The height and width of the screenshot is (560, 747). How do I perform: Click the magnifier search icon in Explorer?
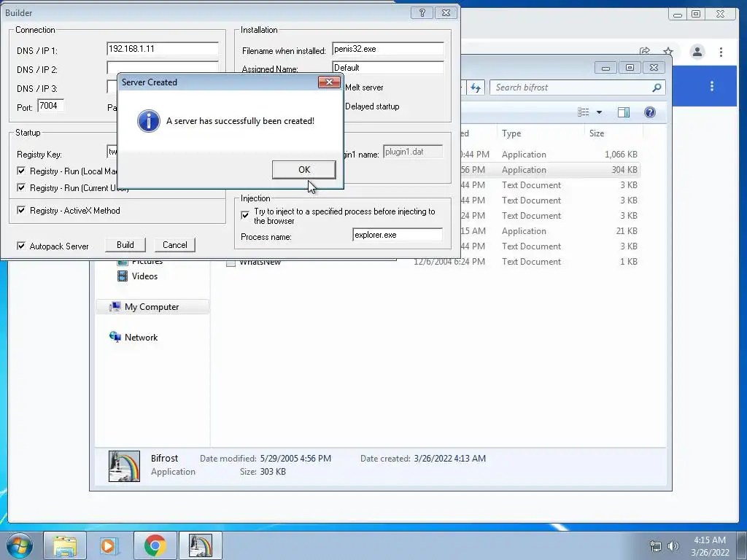pos(657,87)
